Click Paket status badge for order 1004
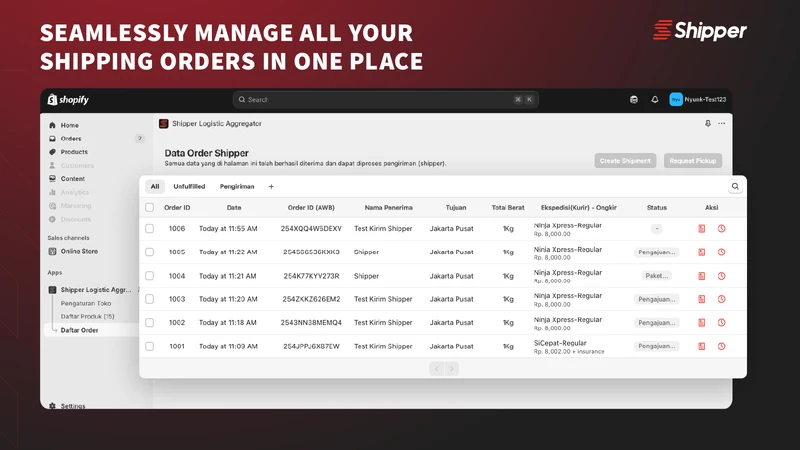The width and height of the screenshot is (800, 450). click(x=657, y=276)
